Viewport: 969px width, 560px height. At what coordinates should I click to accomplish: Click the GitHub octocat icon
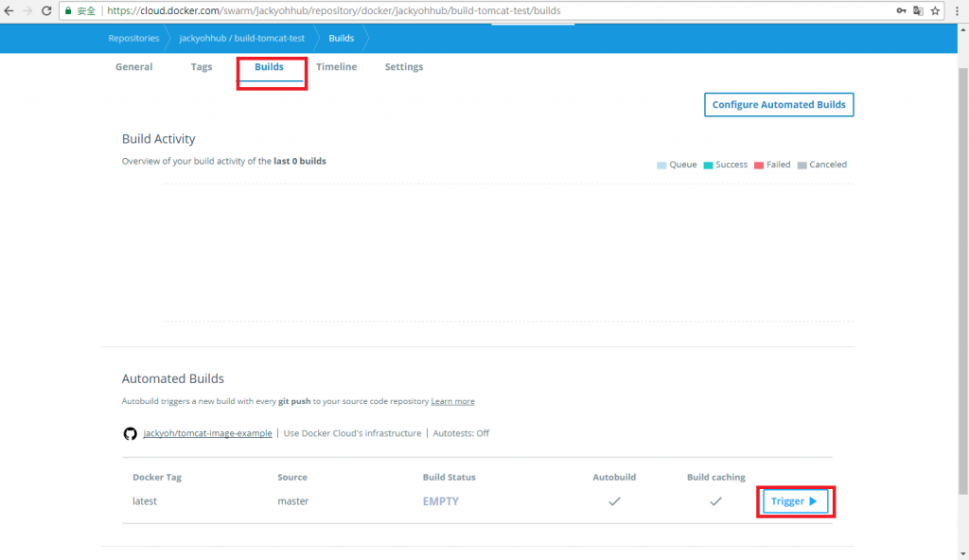click(x=130, y=433)
